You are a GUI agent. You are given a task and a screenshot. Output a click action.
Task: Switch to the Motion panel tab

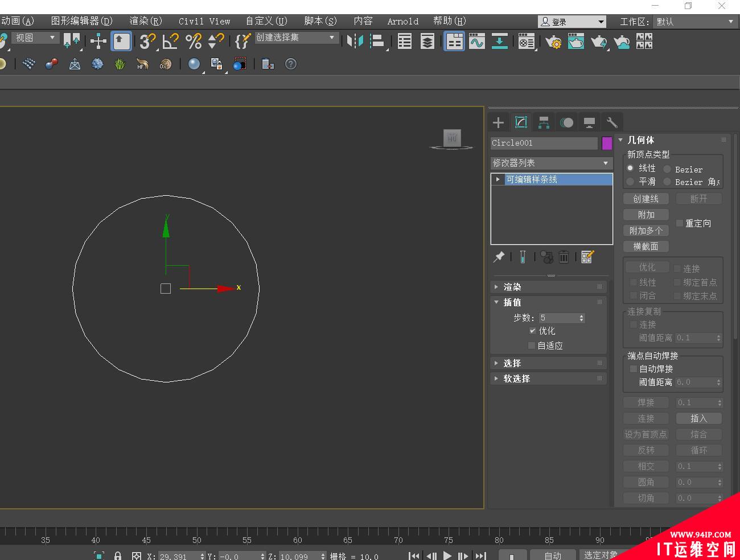[x=566, y=122]
